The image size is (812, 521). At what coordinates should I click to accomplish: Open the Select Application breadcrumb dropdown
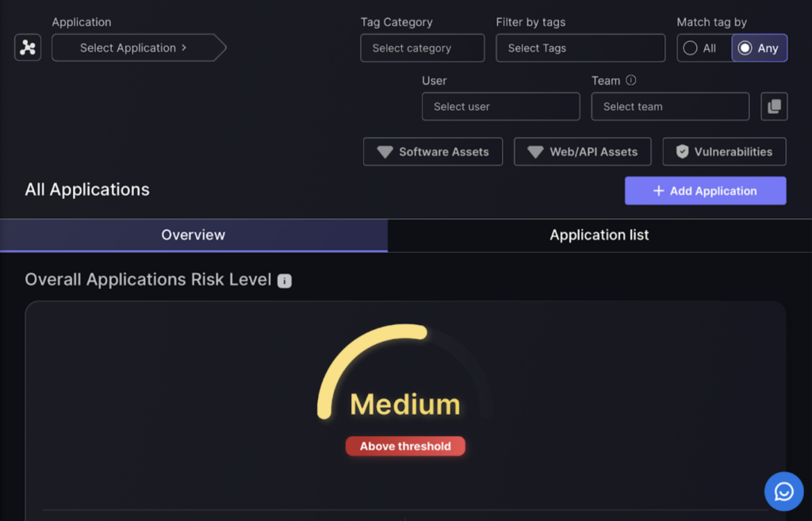[139, 48]
